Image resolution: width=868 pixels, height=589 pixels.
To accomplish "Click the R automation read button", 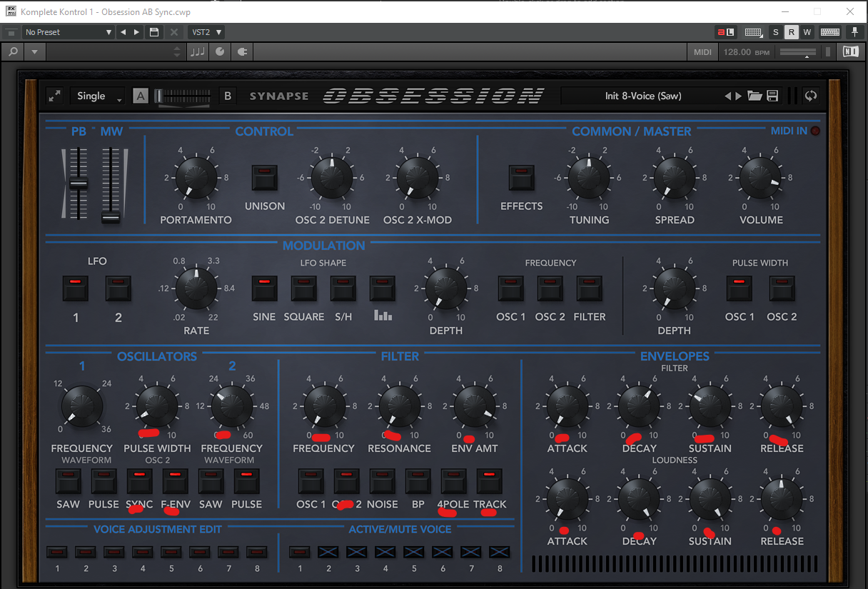I will tap(792, 32).
